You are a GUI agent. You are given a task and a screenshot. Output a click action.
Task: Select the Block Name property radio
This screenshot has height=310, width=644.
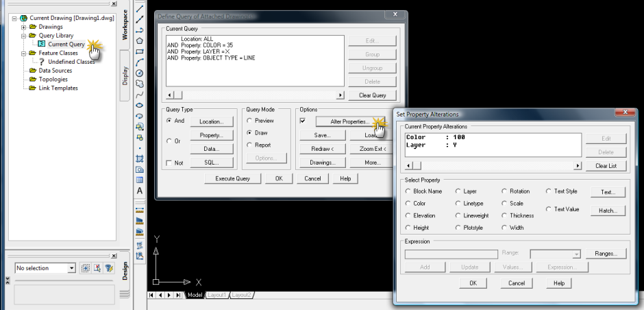tap(408, 191)
